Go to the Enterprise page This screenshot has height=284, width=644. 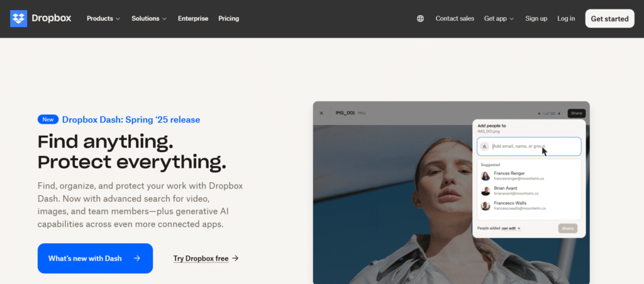(x=193, y=18)
